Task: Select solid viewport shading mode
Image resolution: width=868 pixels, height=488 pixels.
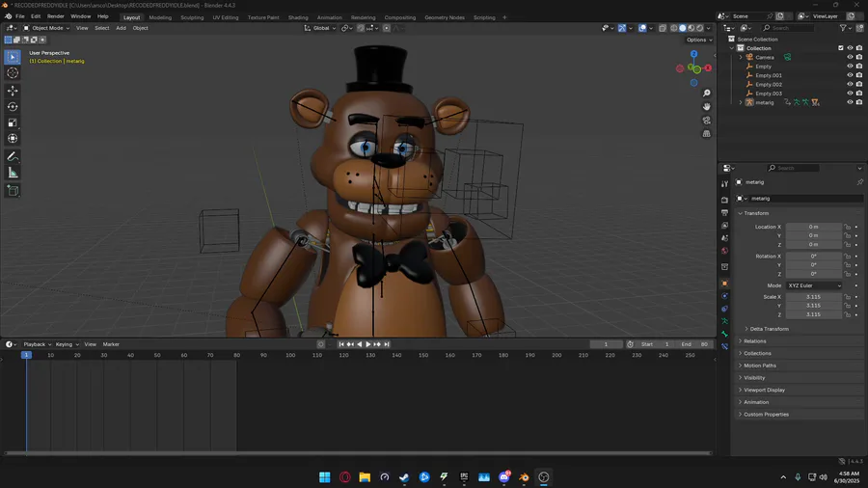Action: click(683, 28)
